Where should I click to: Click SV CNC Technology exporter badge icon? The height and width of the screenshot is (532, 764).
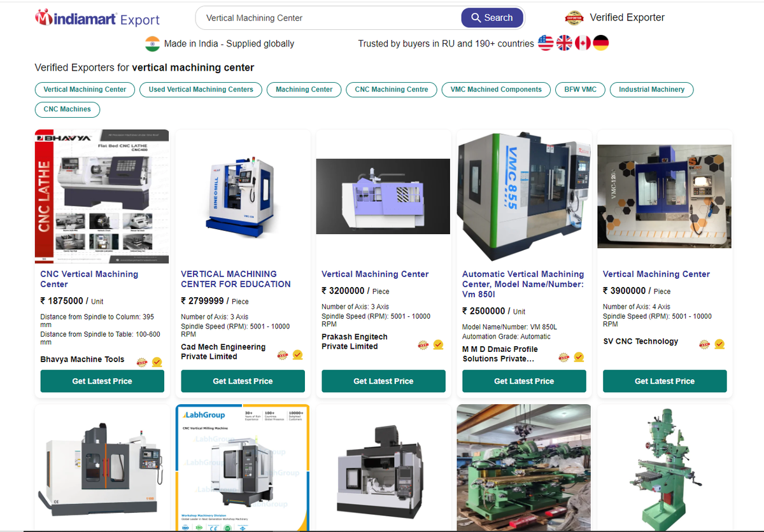pyautogui.click(x=705, y=344)
